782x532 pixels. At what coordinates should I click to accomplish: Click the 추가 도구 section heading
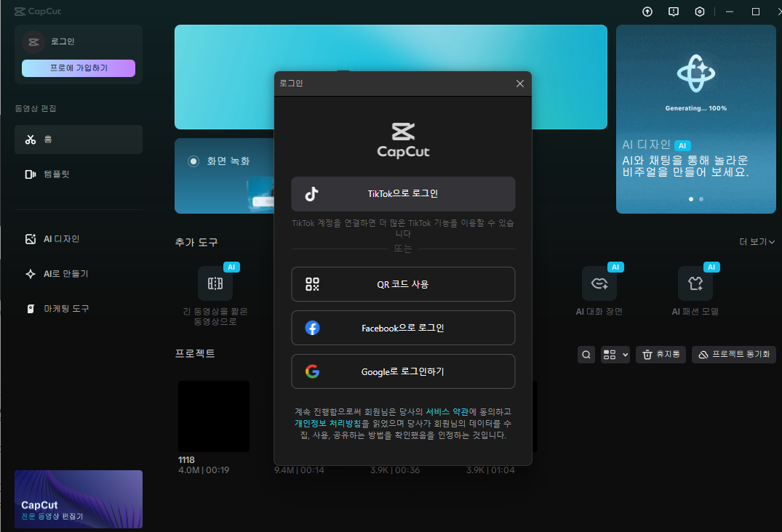(196, 243)
